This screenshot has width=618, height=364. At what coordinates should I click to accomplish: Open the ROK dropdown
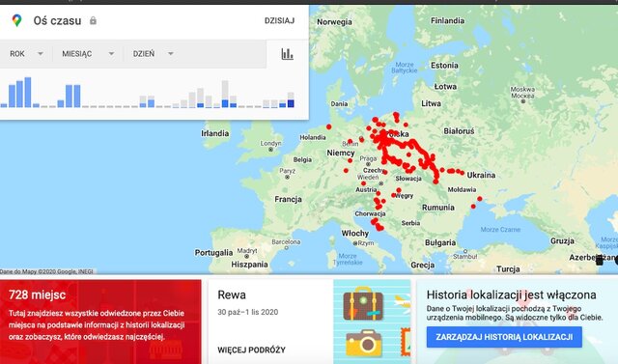(x=26, y=53)
